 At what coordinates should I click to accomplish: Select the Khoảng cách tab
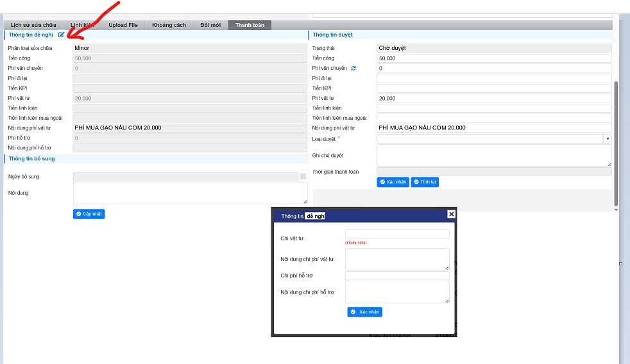[x=169, y=25]
